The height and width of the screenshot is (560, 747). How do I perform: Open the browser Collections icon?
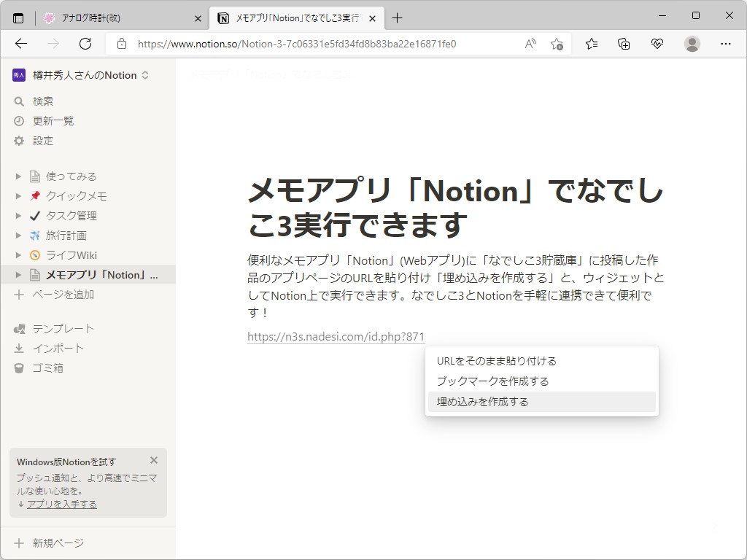624,44
